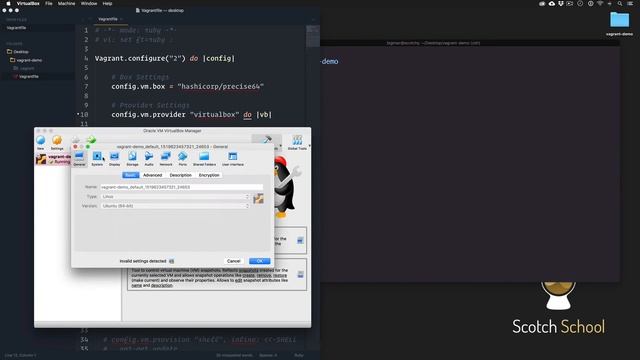Open the Storage settings category

(132, 158)
